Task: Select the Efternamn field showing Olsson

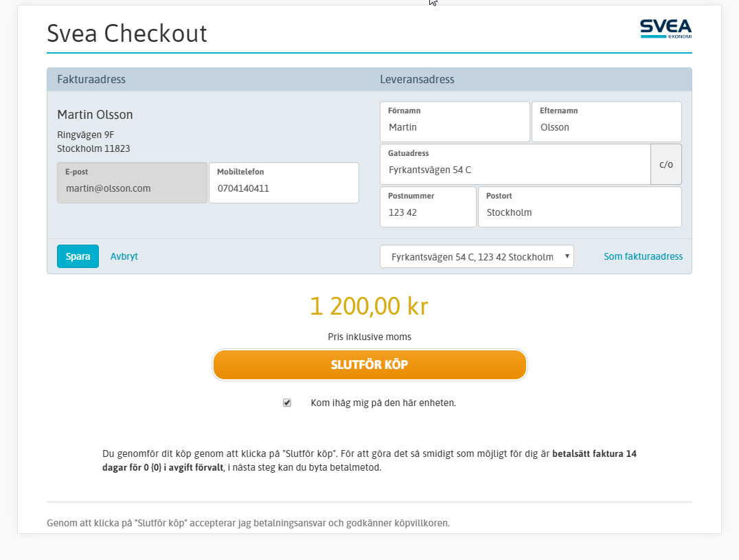Action: [x=606, y=127]
